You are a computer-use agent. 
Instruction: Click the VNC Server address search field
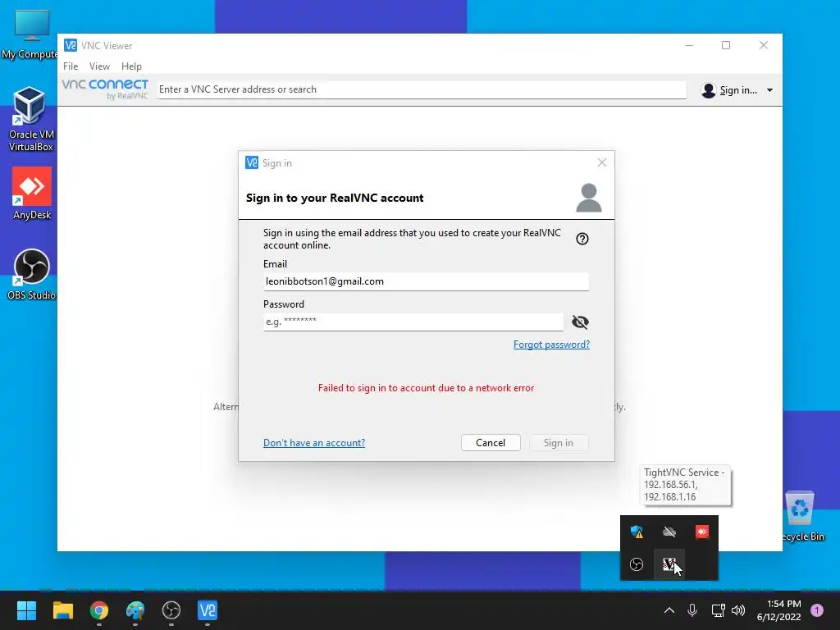point(421,89)
